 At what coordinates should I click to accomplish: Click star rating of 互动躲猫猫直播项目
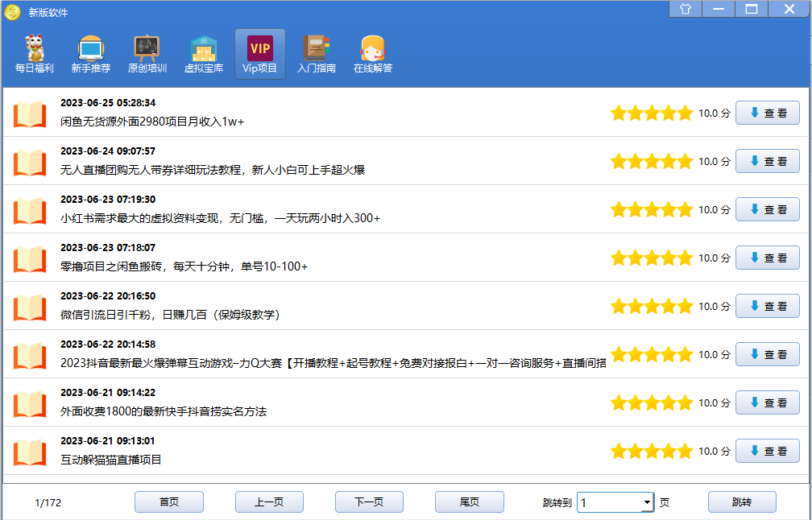(x=652, y=451)
